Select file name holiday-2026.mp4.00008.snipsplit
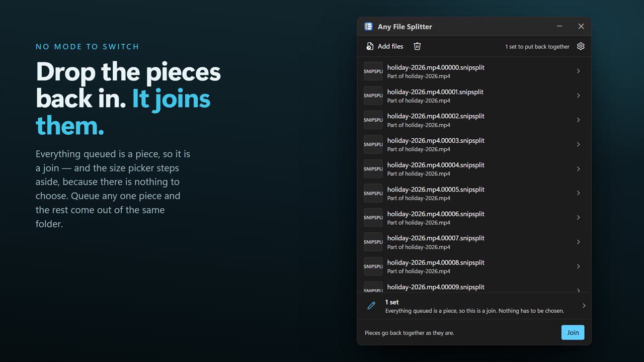Screen dimensions: 644x362 click(436, 262)
